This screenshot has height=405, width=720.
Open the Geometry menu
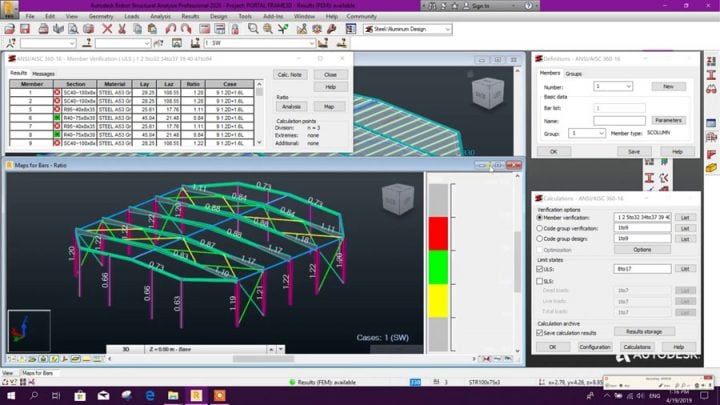pos(101,17)
